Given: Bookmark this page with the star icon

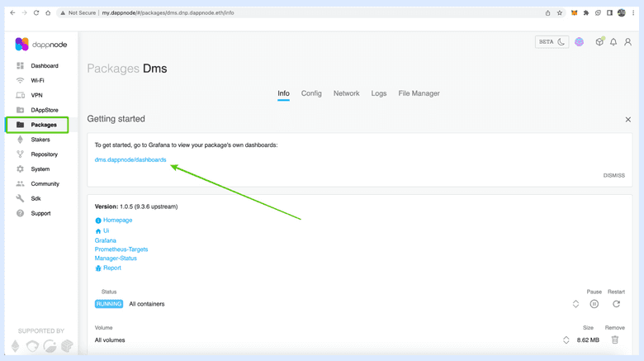Looking at the screenshot, I should coord(560,13).
